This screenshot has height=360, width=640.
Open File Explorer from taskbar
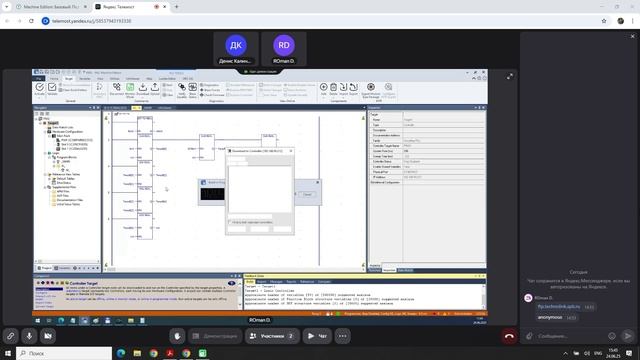click(x=137, y=353)
